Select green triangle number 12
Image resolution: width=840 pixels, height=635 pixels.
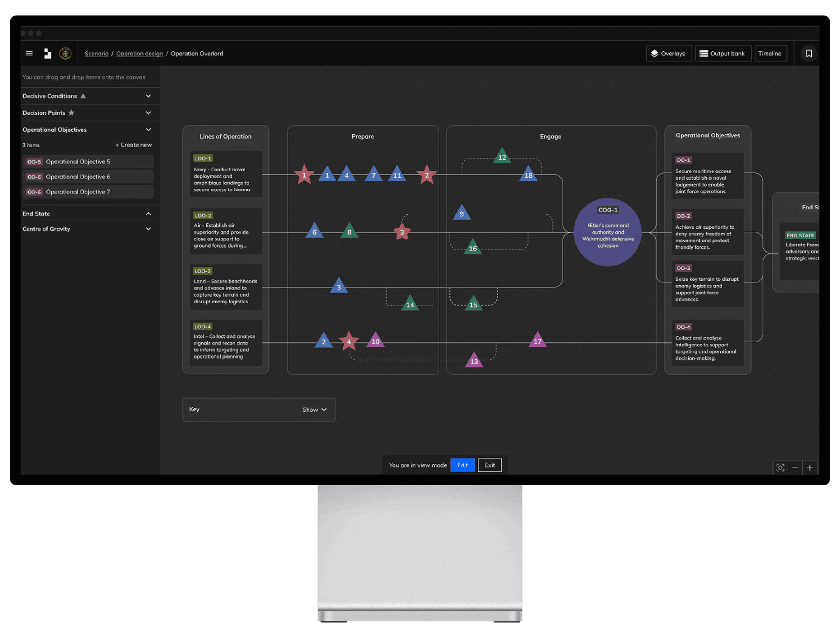(502, 157)
